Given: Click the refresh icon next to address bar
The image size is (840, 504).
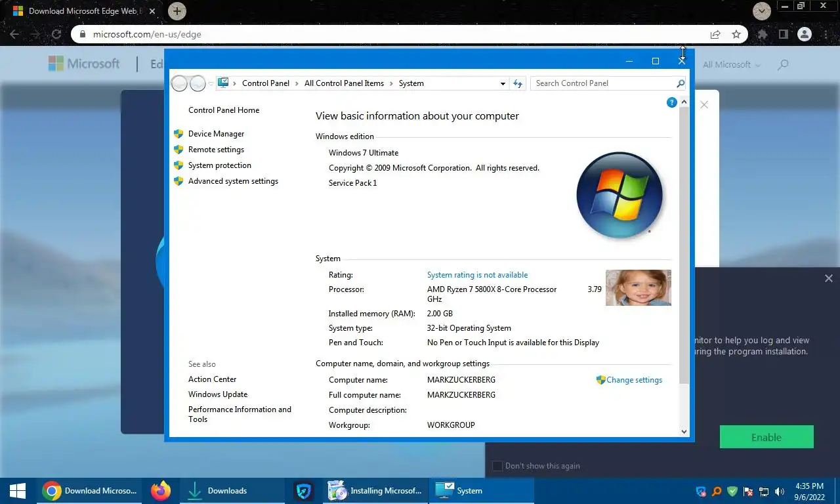Looking at the screenshot, I should coord(518,83).
